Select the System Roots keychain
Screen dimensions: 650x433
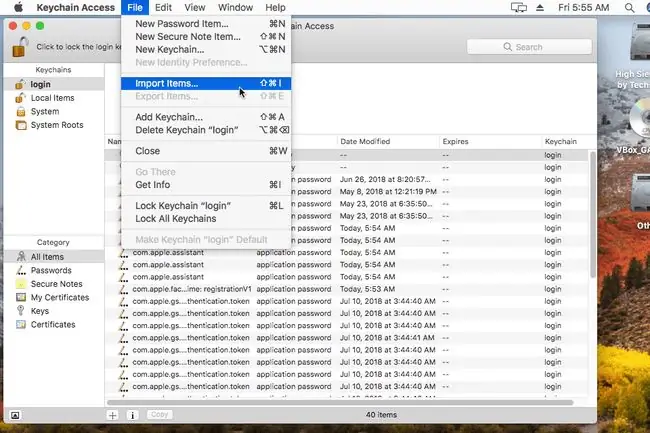[53, 125]
